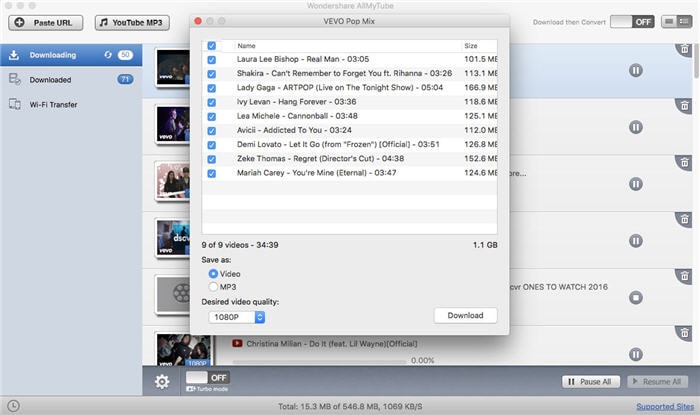Click the 101.5 MB size cell

pyautogui.click(x=481, y=59)
